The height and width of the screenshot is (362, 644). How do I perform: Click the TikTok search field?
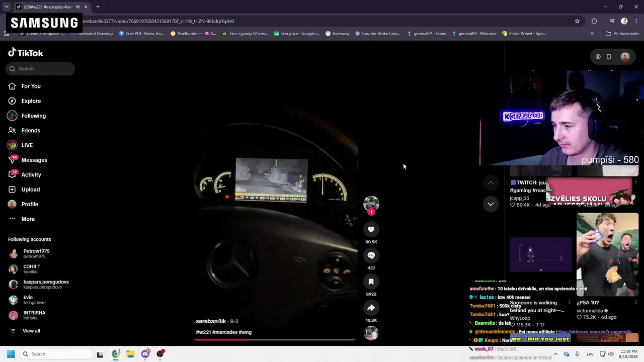(x=40, y=69)
